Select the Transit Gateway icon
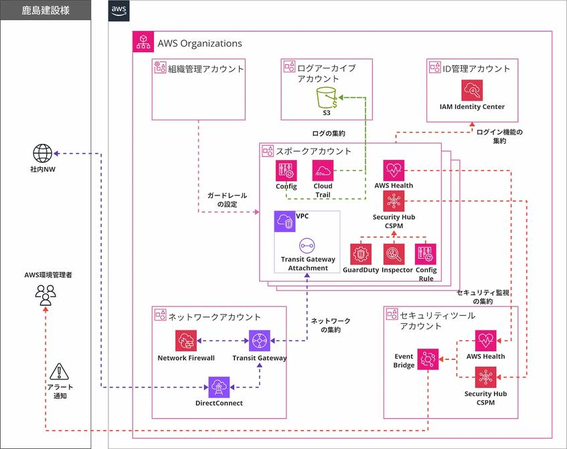The image size is (567, 449). 259,341
